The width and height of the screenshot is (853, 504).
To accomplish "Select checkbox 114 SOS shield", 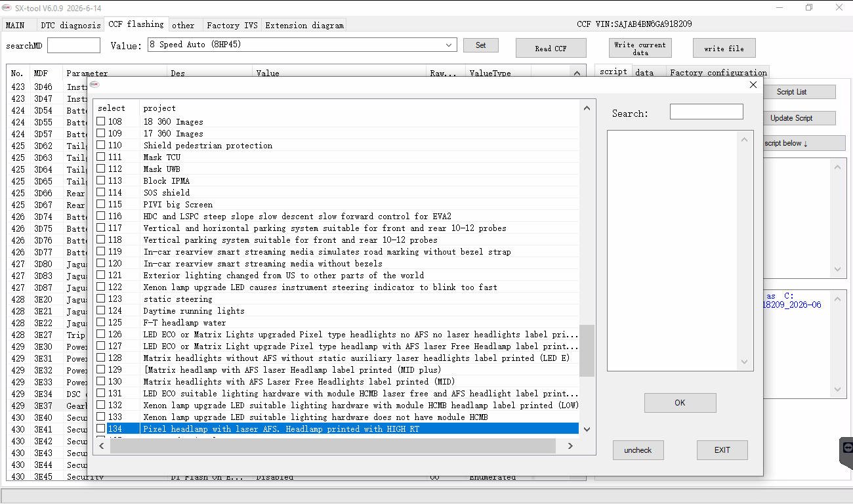I will 101,192.
